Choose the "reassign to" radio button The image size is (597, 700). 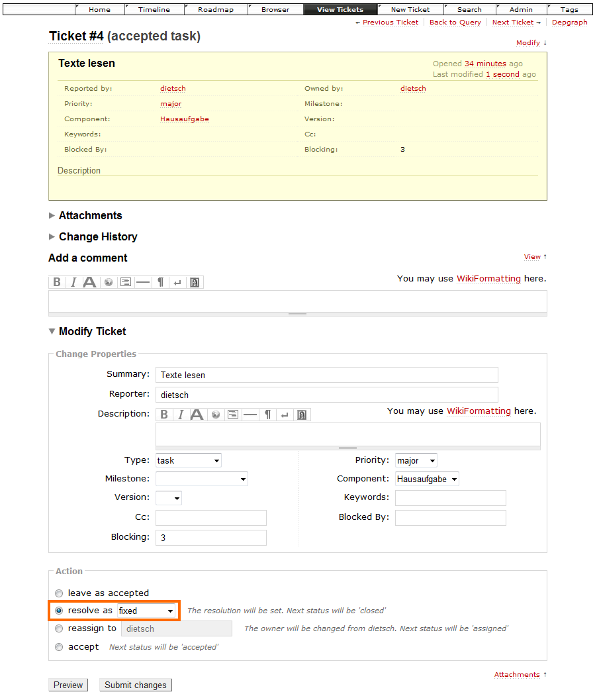[x=60, y=628]
